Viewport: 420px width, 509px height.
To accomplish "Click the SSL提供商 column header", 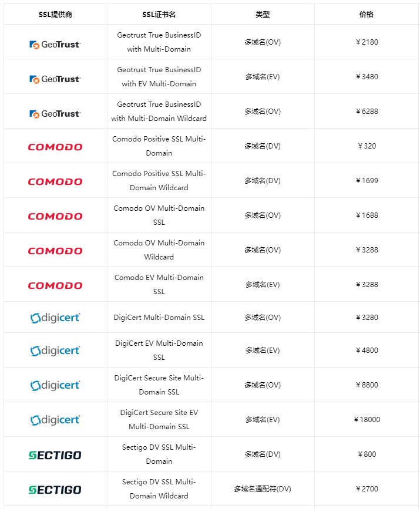I will (x=55, y=14).
